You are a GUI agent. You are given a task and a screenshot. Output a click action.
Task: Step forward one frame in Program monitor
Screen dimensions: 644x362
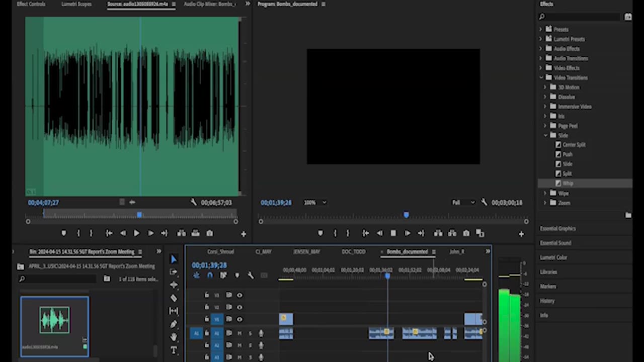point(408,233)
